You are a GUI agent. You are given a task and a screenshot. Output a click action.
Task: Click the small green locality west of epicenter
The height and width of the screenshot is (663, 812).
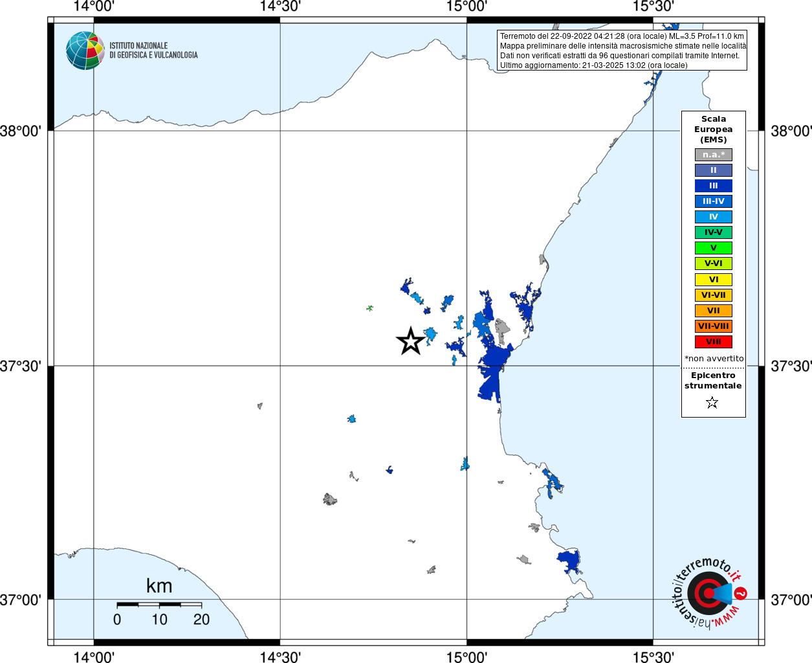370,308
